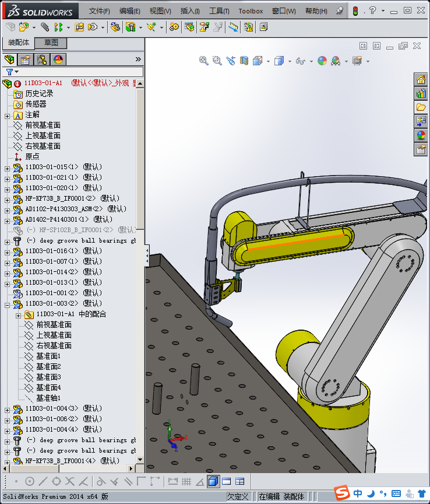Viewport: 430px width, 504px height.
Task: Click the Linear Component Pattern icon
Action: 58,27
